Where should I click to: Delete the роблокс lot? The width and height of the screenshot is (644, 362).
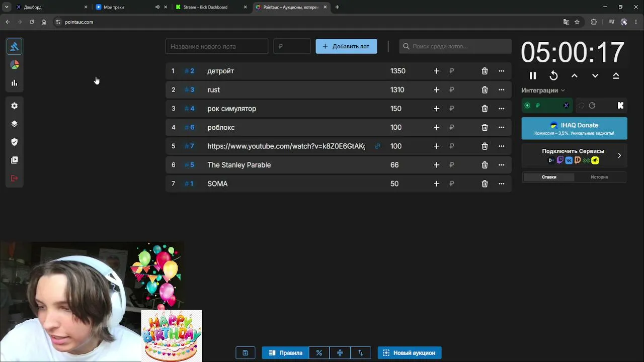pos(485,127)
